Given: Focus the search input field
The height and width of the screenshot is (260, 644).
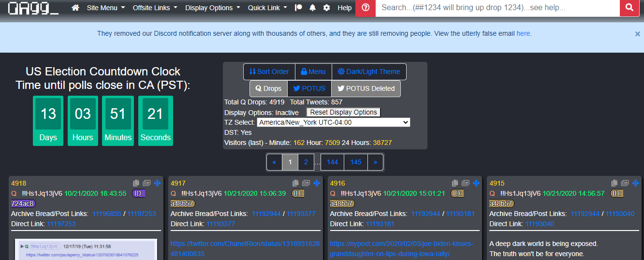Looking at the screenshot, I should (x=498, y=8).
